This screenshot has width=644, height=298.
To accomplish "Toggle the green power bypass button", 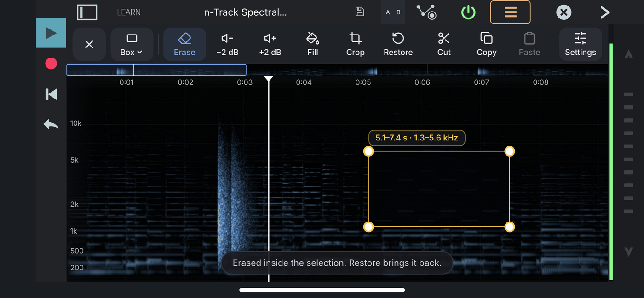I will tap(468, 12).
